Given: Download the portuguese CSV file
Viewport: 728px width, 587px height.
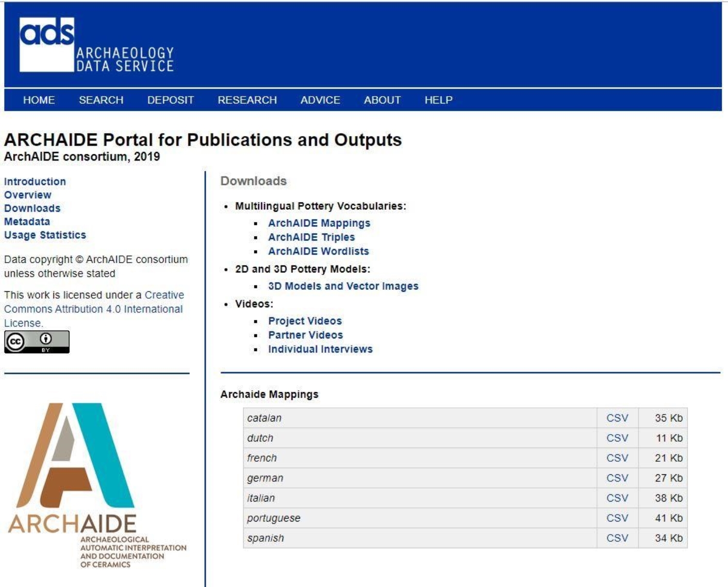Looking at the screenshot, I should (x=617, y=518).
